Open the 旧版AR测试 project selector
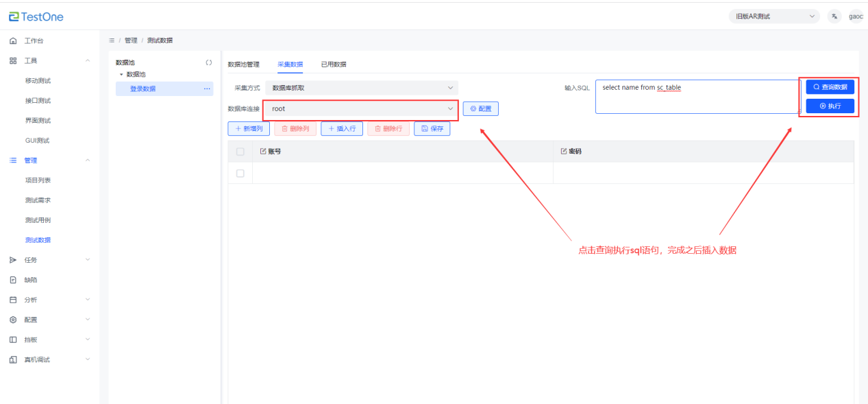 point(773,16)
